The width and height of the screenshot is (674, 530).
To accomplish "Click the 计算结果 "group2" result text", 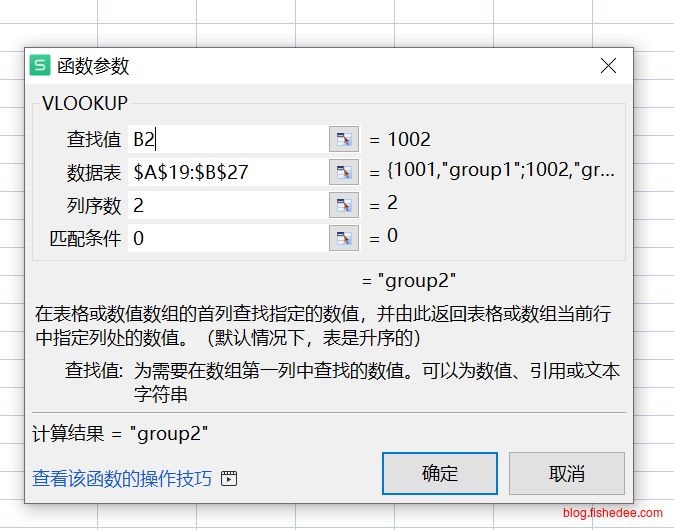I will [x=121, y=433].
